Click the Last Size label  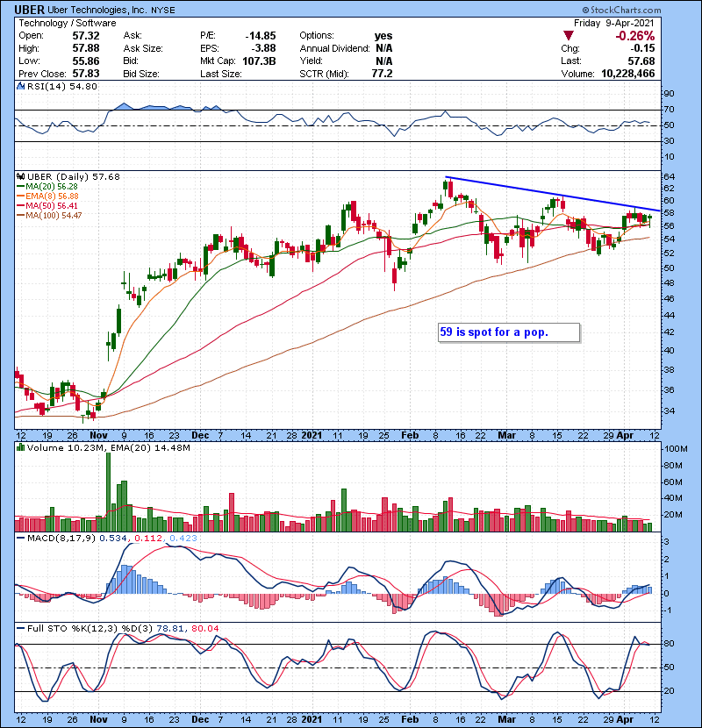tap(220, 74)
